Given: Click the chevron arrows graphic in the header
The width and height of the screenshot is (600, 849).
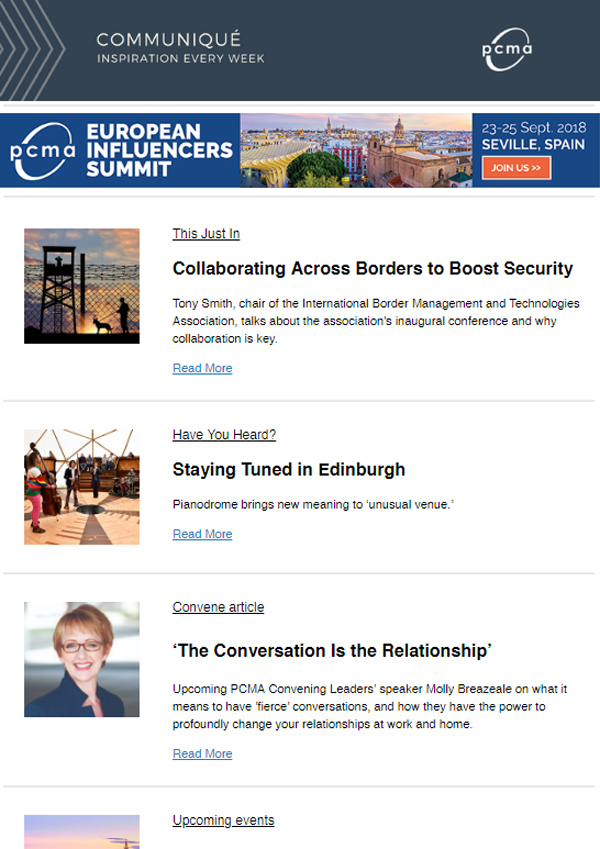Looking at the screenshot, I should (32, 50).
